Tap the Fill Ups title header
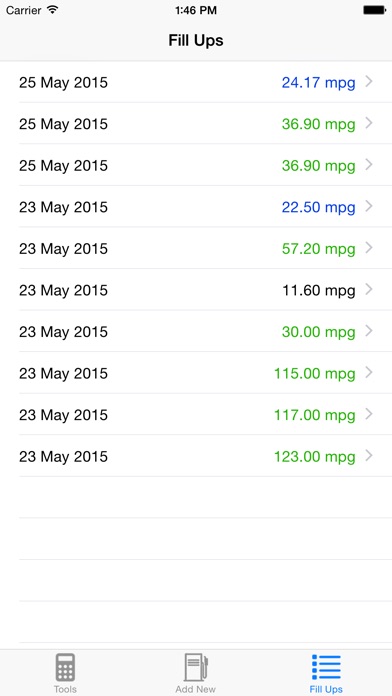The image size is (392, 696). [196, 40]
